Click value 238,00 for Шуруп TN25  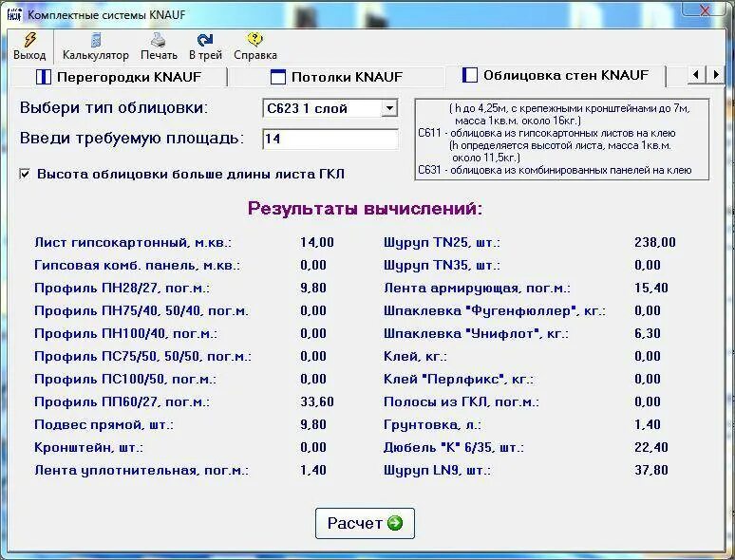[x=655, y=242]
